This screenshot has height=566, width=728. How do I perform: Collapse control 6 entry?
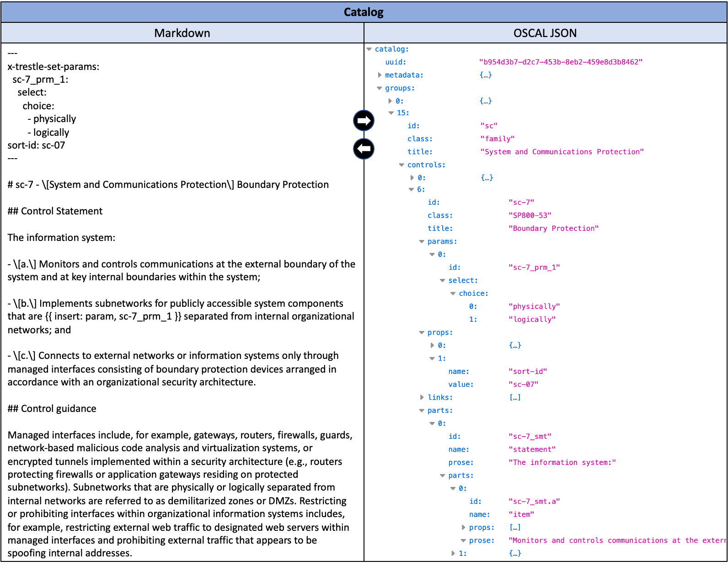coord(411,190)
